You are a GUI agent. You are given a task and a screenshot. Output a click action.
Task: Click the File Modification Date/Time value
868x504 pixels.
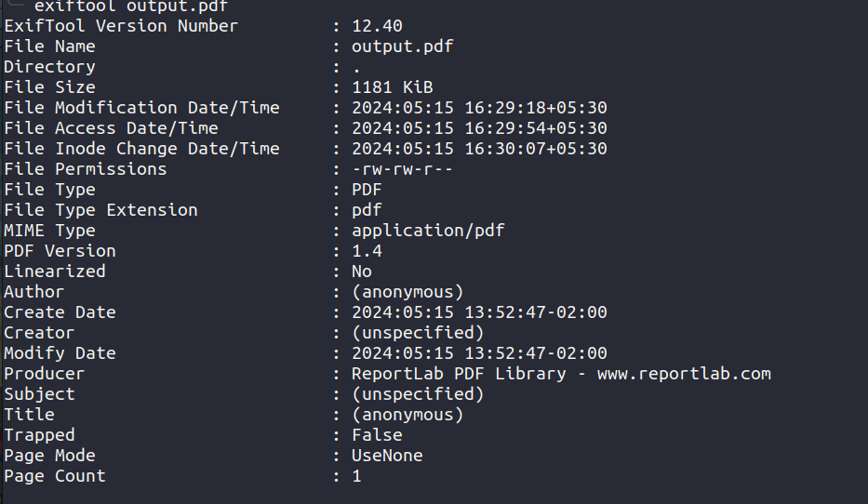(479, 108)
